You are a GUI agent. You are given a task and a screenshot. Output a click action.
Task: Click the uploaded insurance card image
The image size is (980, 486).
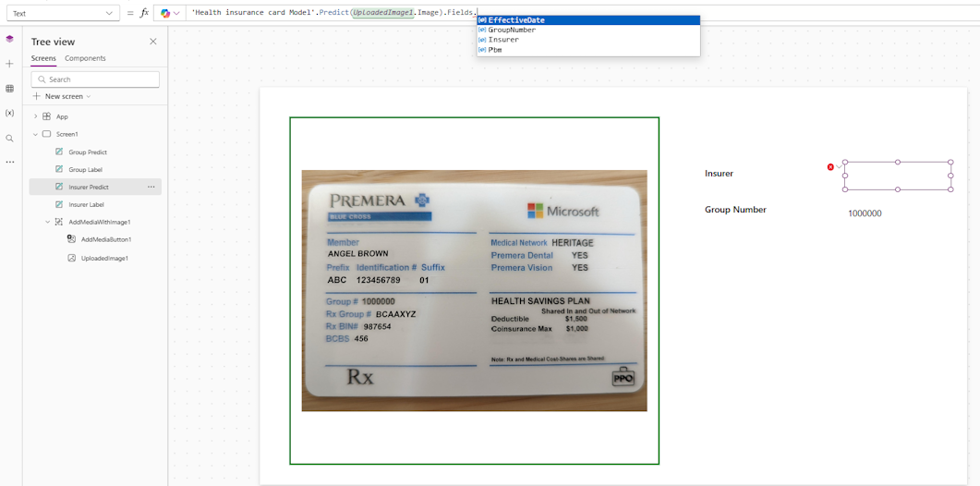[x=475, y=290]
